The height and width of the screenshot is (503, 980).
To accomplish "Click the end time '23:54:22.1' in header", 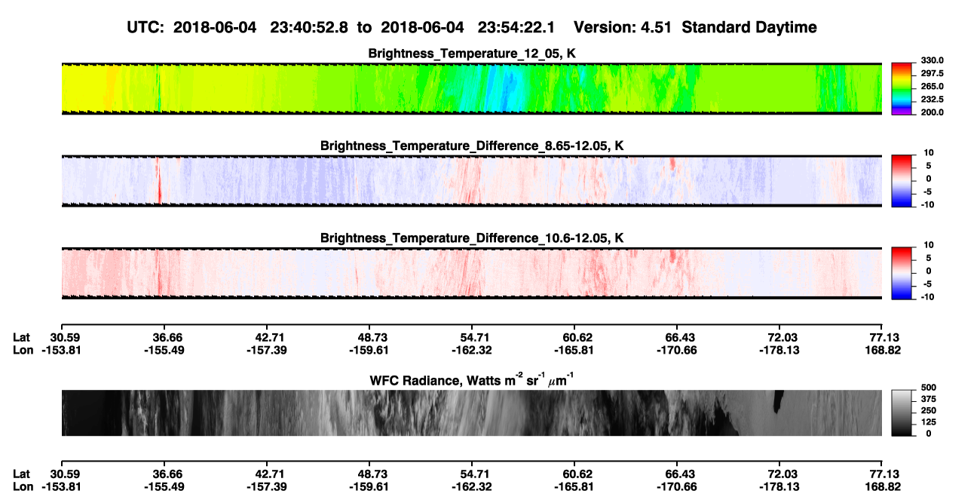I will coord(516,27).
